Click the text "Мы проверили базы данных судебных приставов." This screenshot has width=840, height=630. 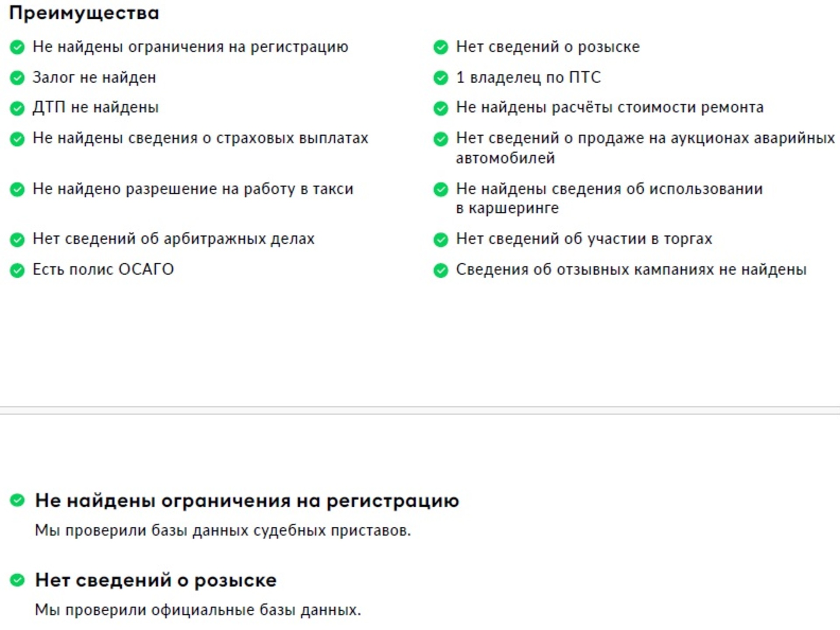point(223,531)
